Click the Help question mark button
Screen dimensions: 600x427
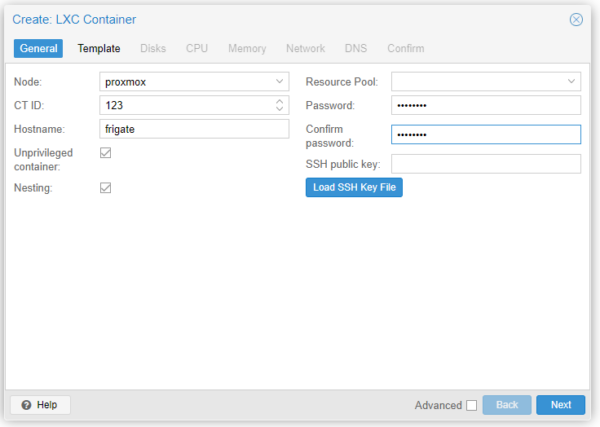pyautogui.click(x=40, y=405)
